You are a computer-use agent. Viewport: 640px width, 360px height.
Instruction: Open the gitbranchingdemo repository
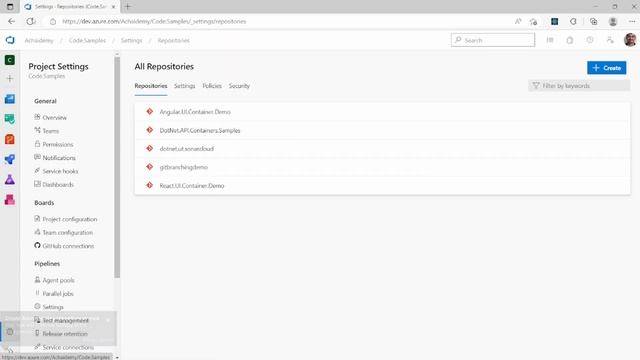tap(183, 167)
